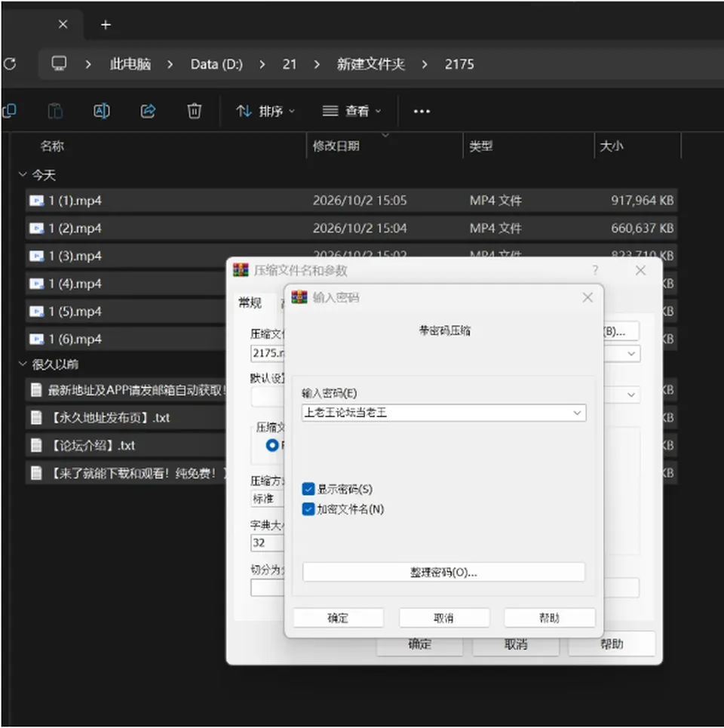724x728 pixels.
Task: Click the paste icon in Explorer toolbar
Action: point(55,111)
